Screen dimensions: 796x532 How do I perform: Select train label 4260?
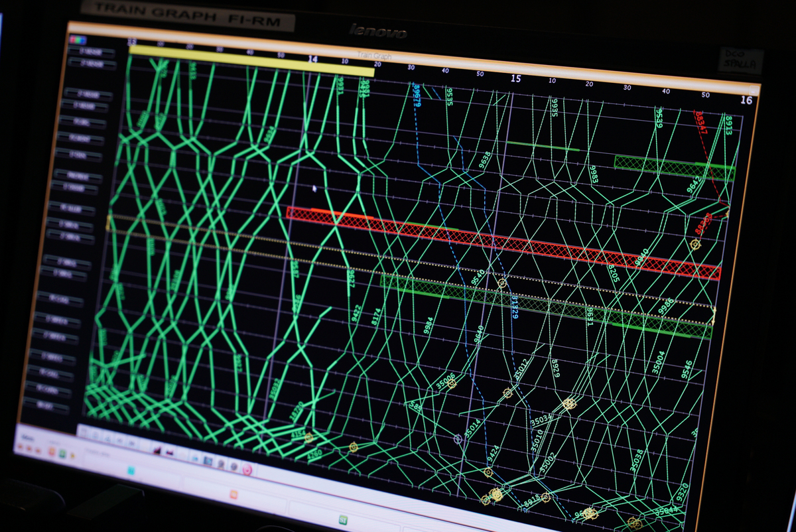314,455
